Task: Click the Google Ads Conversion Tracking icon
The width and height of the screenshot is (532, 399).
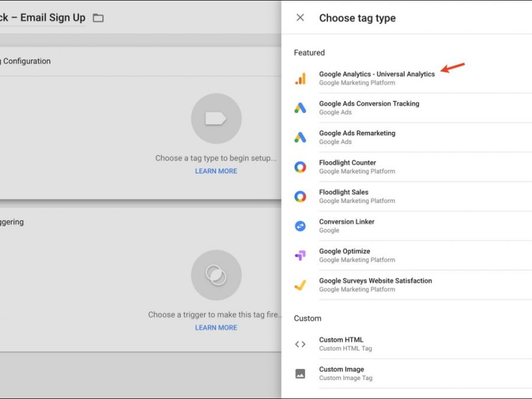Action: tap(300, 108)
